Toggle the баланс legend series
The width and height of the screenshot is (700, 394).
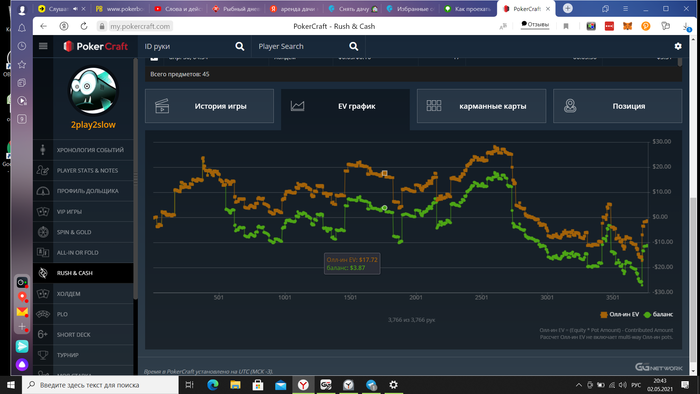pyautogui.click(x=658, y=315)
